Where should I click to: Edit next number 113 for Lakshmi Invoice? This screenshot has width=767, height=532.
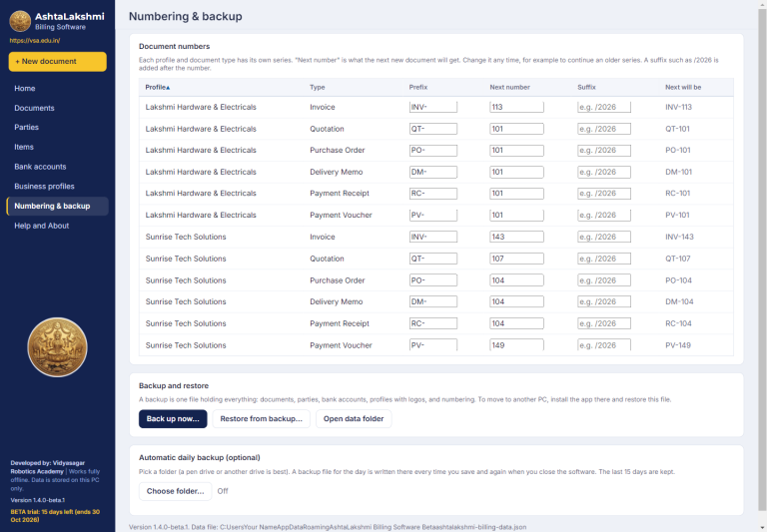tap(516, 107)
